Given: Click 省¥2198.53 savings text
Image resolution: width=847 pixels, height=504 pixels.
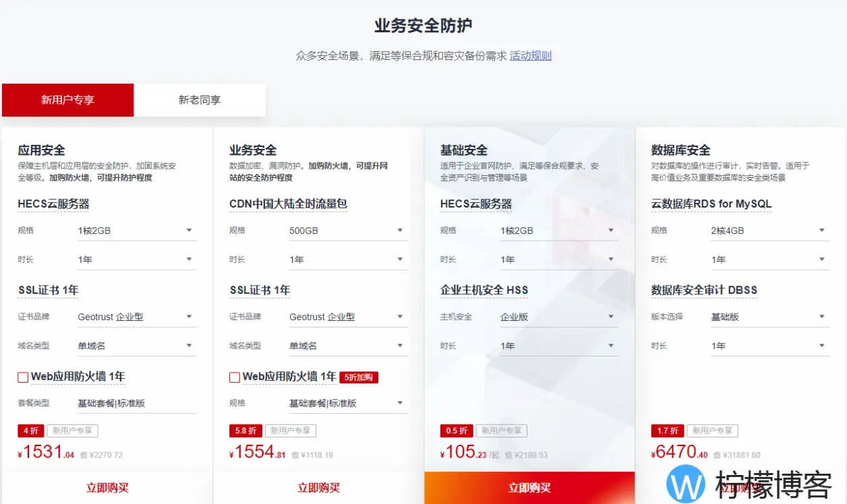Looking at the screenshot, I should 526,455.
